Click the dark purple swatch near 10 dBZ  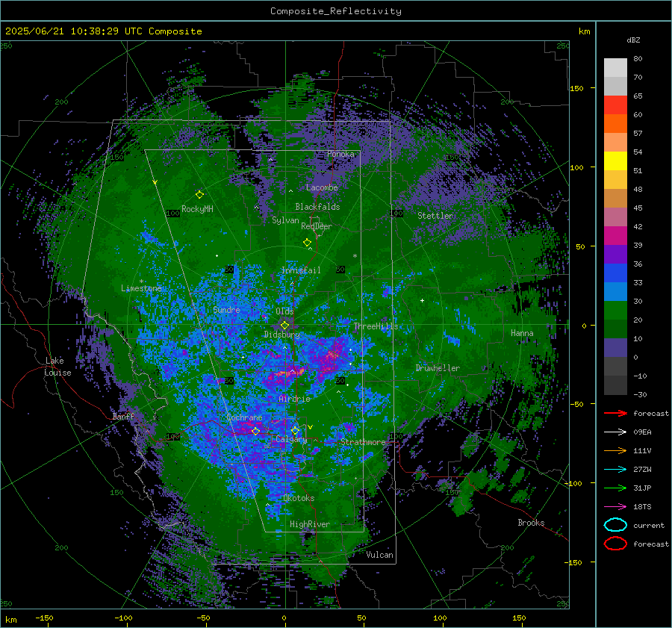615,348
